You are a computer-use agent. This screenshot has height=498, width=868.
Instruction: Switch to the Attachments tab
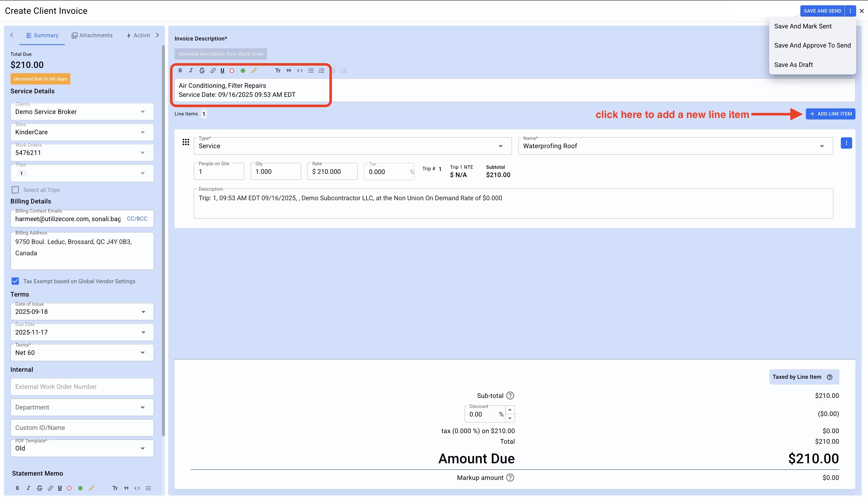(92, 35)
